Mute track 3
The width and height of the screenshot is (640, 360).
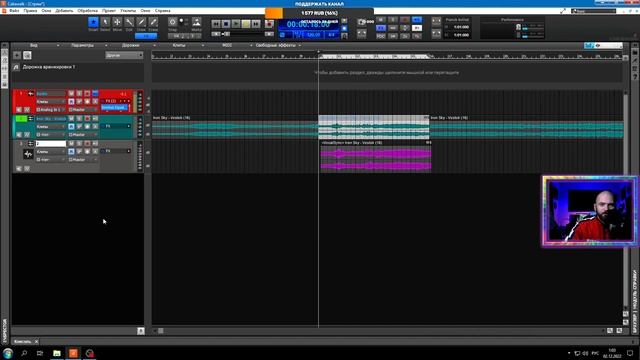(x=71, y=143)
